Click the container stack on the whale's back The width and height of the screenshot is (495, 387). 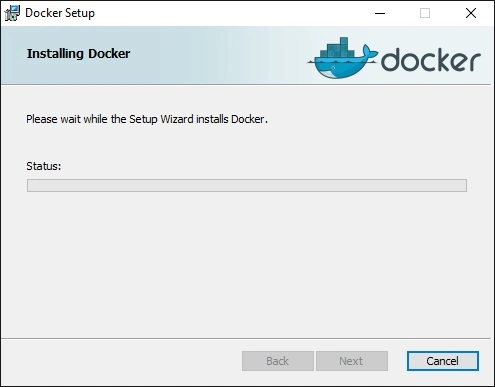coord(335,49)
